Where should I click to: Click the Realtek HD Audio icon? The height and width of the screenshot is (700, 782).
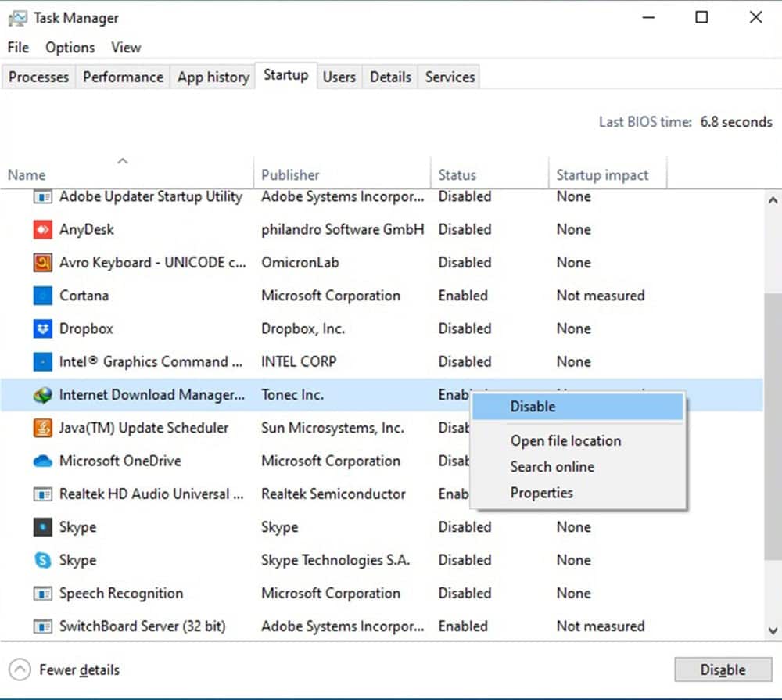click(x=42, y=494)
